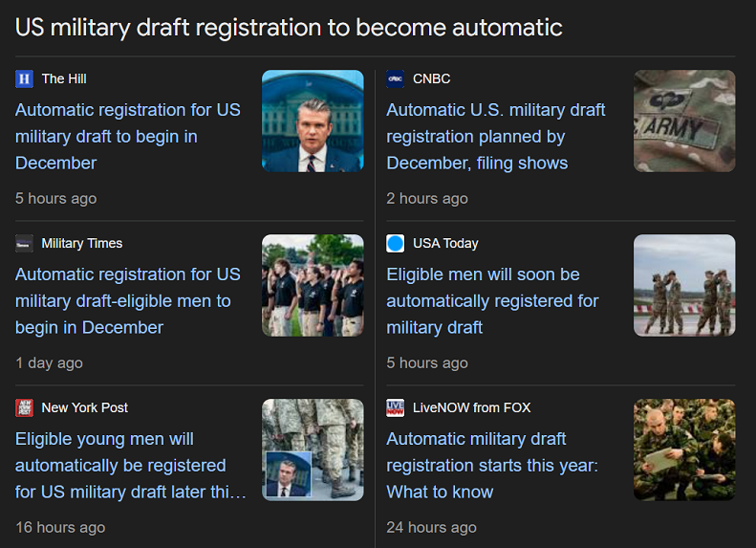Click the CNBC publisher favicon
The image size is (756, 548).
[396, 78]
